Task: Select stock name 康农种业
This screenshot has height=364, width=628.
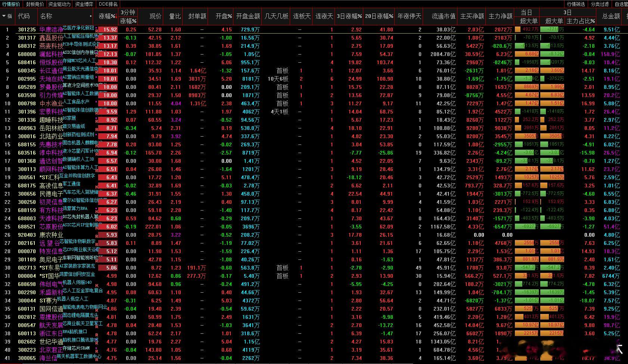Action: [52, 235]
